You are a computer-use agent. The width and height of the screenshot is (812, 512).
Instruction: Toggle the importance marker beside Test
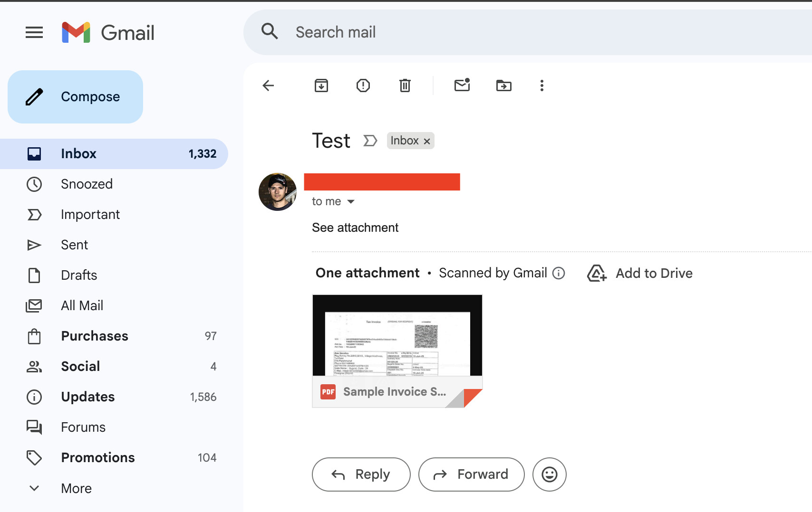(x=370, y=141)
